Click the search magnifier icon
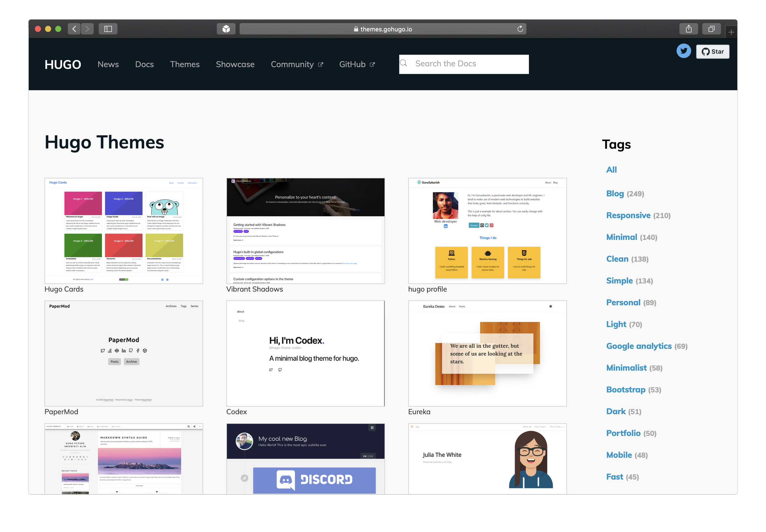The image size is (766, 532). (x=404, y=63)
